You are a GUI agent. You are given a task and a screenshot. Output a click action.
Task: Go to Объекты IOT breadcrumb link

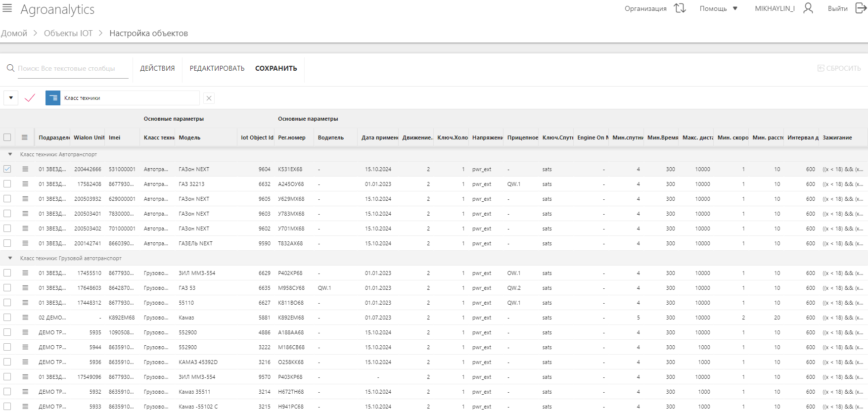68,33
